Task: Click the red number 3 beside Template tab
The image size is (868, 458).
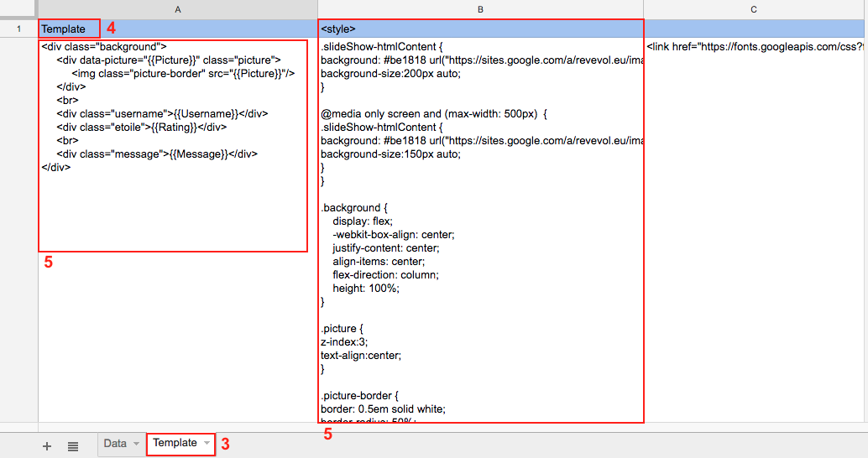Action: 225,445
